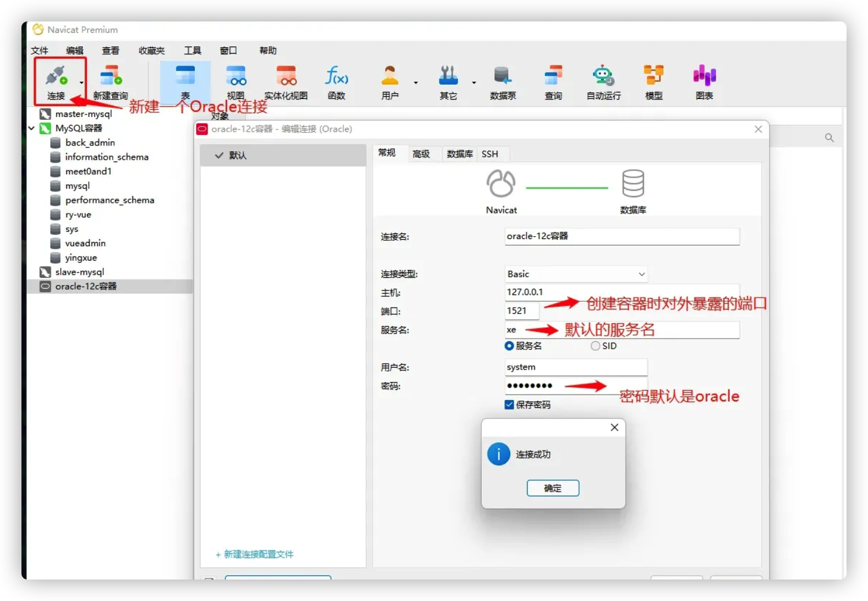Click the search magnifier icon
This screenshot has height=601, width=868.
pos(829,138)
